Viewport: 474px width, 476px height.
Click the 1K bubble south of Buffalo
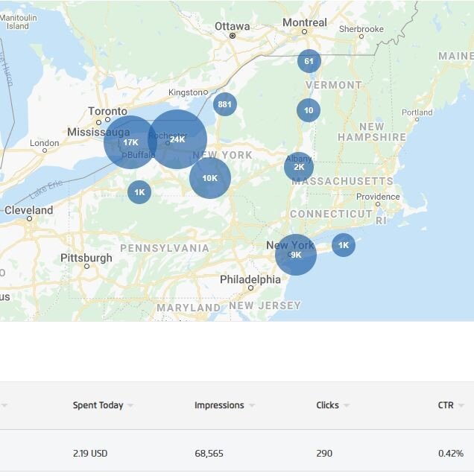(139, 192)
